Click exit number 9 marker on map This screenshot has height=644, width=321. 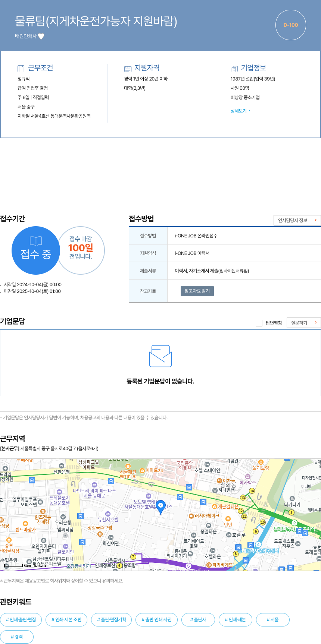coord(256,531)
